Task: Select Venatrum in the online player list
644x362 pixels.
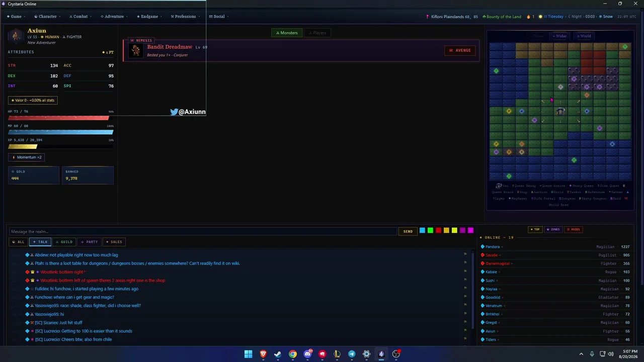Action: [x=494, y=306]
